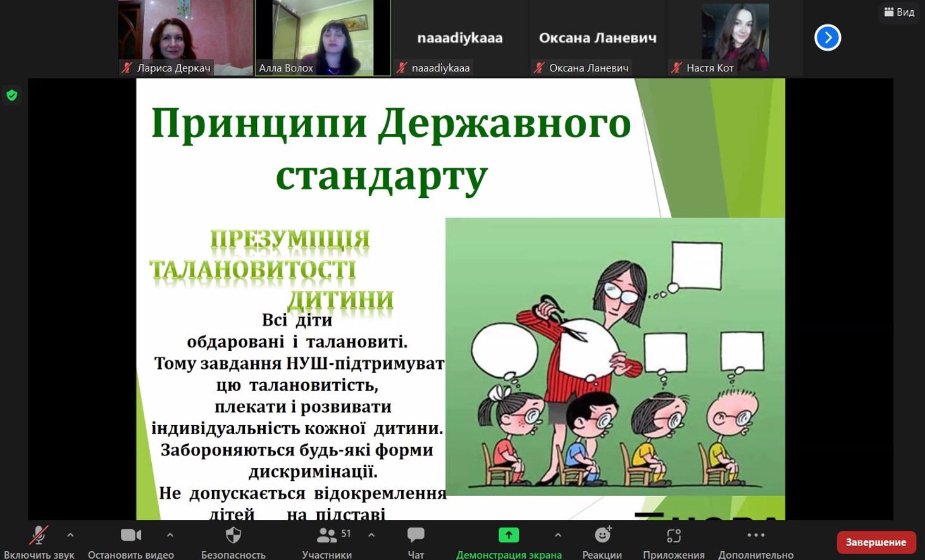Click the muted mic indicator on Лариса Деркач

(126, 68)
